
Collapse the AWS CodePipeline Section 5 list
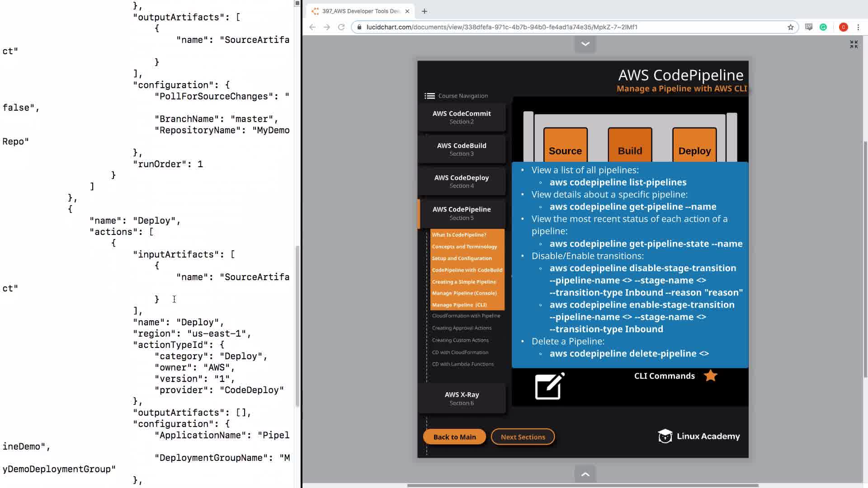(x=462, y=213)
